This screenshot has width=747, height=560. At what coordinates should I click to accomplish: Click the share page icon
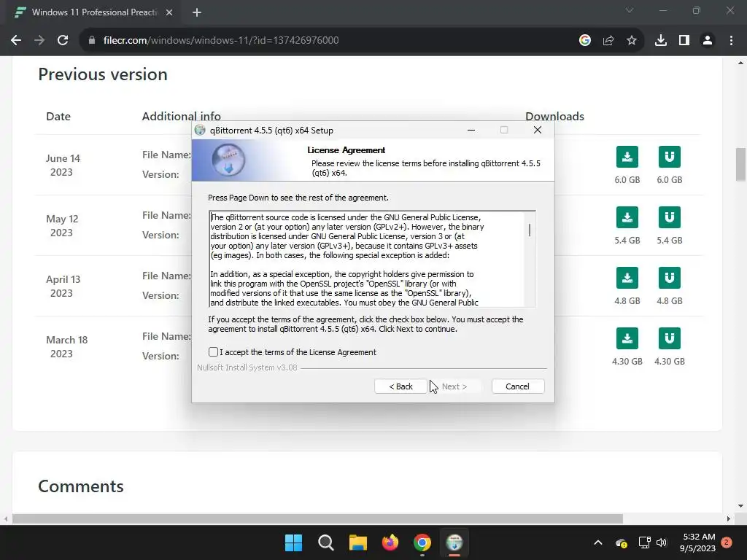pos(608,40)
